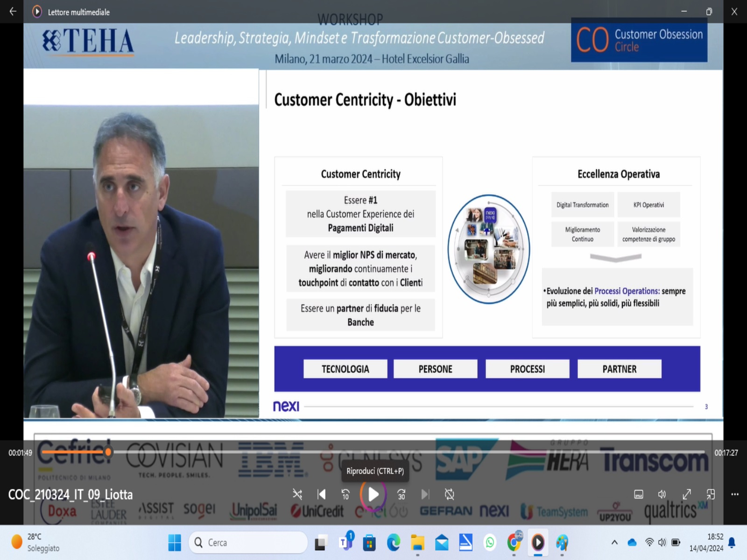Close the media player window
The width and height of the screenshot is (747, 560).
pos(734,12)
